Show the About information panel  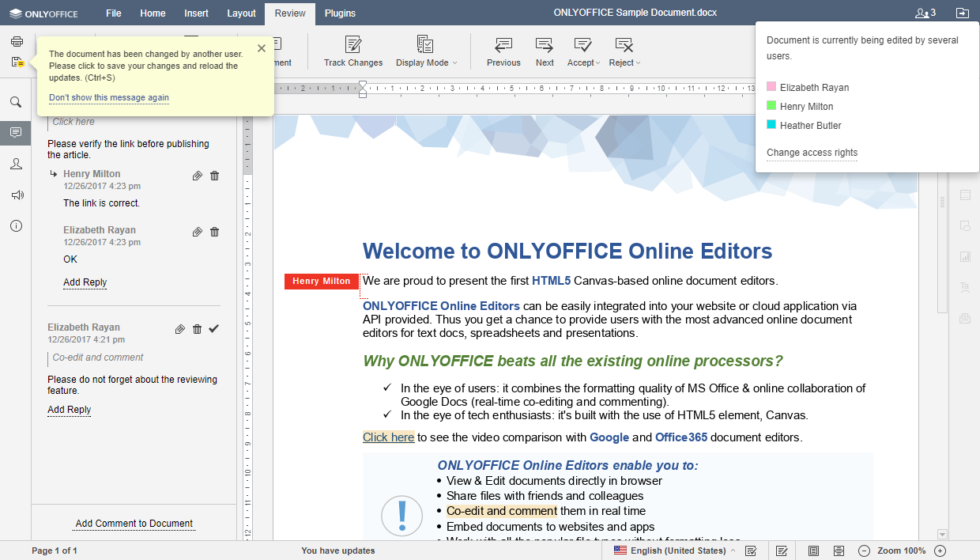point(16,225)
